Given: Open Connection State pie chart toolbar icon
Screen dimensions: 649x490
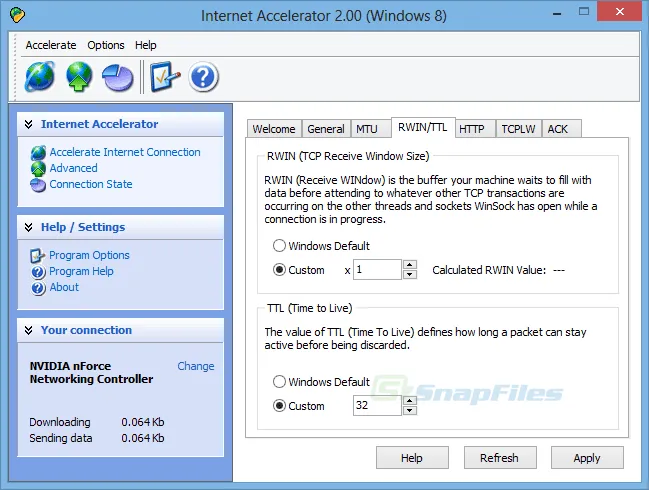Looking at the screenshot, I should pos(118,77).
